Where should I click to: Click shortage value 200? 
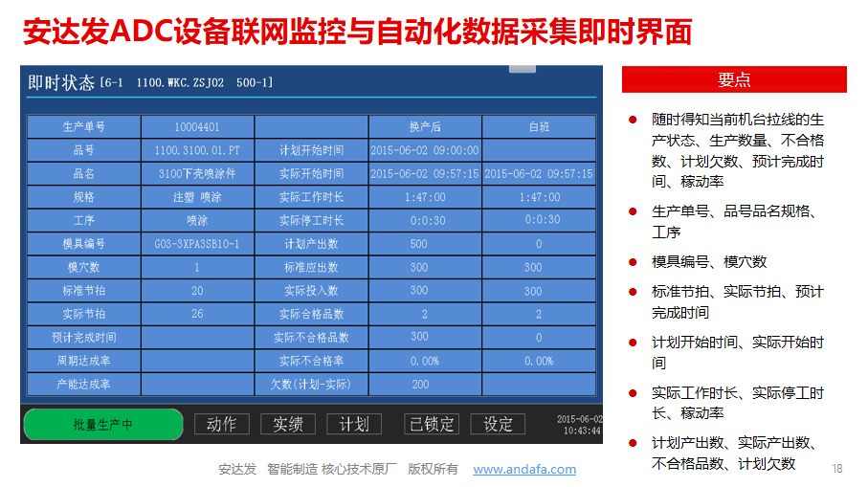coord(425,384)
